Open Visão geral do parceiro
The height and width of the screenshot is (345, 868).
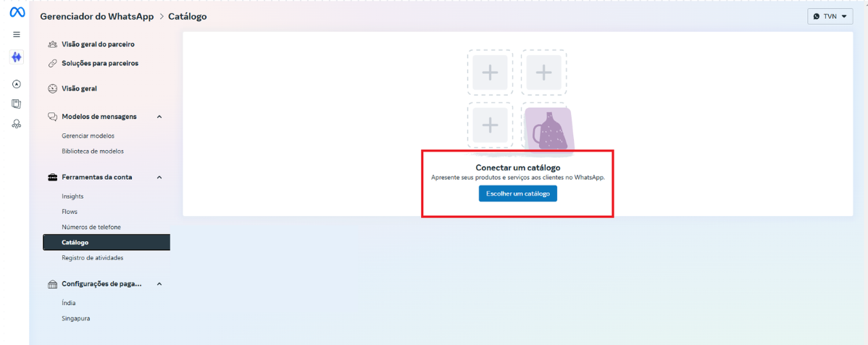tap(98, 44)
